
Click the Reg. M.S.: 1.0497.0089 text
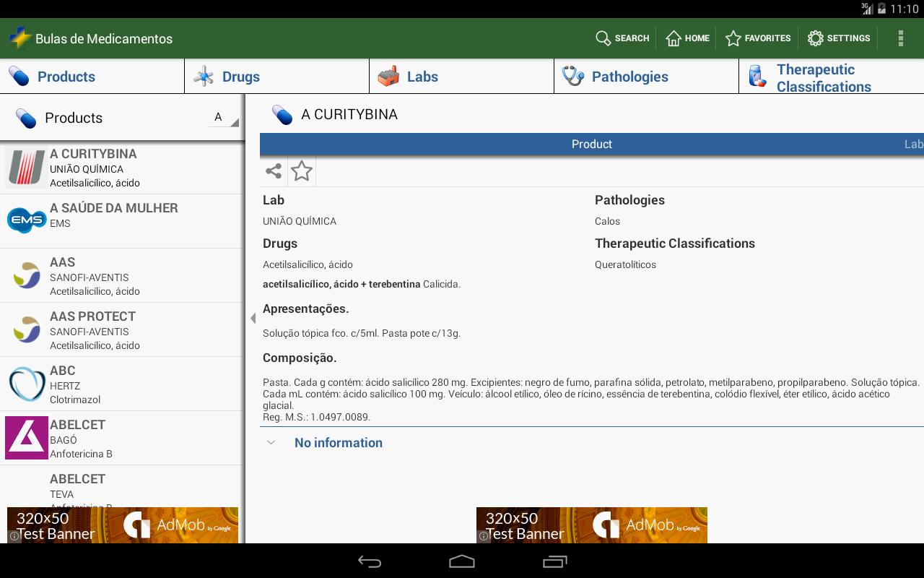click(316, 417)
